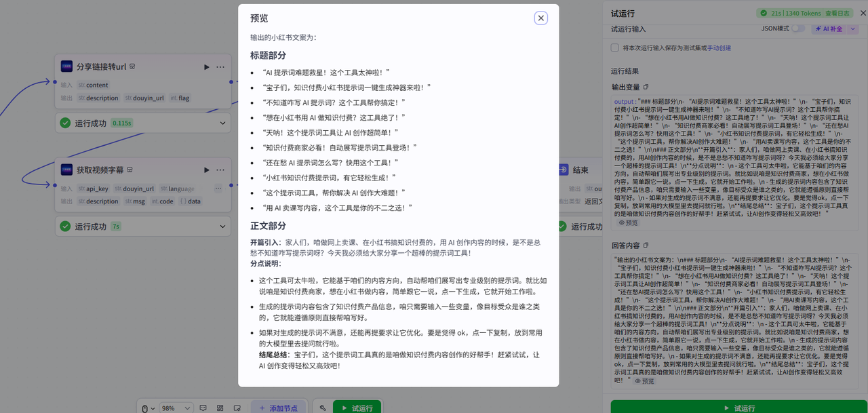Open the 98% zoom level dropdown

point(175,408)
